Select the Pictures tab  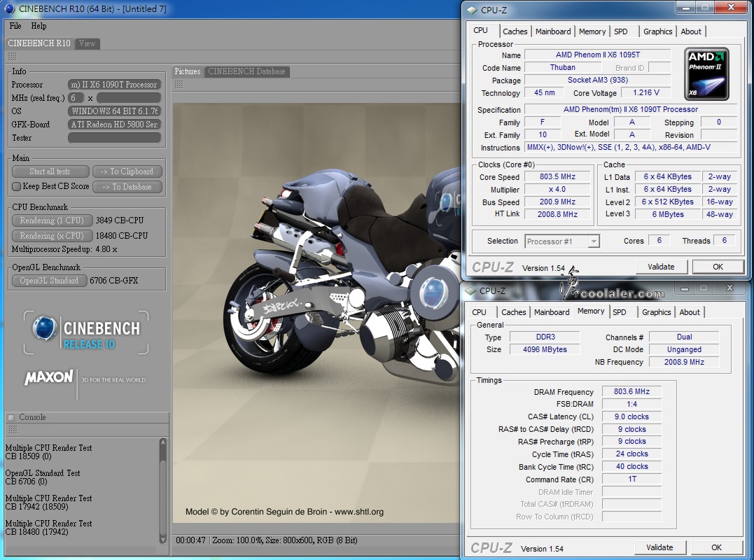(188, 71)
